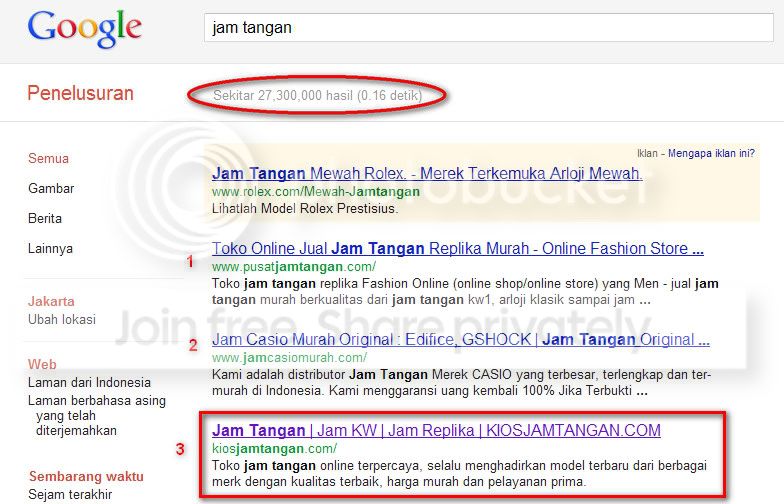The height and width of the screenshot is (504, 784).
Task: Open the Lainnya sidebar option
Action: 50,248
